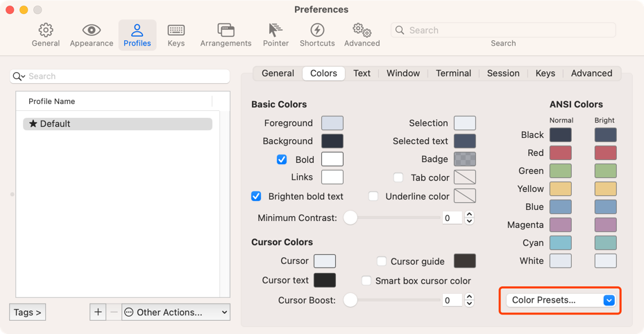The width and height of the screenshot is (644, 334).
Task: Open the Bright Blue ANSI swatch
Action: point(605,206)
